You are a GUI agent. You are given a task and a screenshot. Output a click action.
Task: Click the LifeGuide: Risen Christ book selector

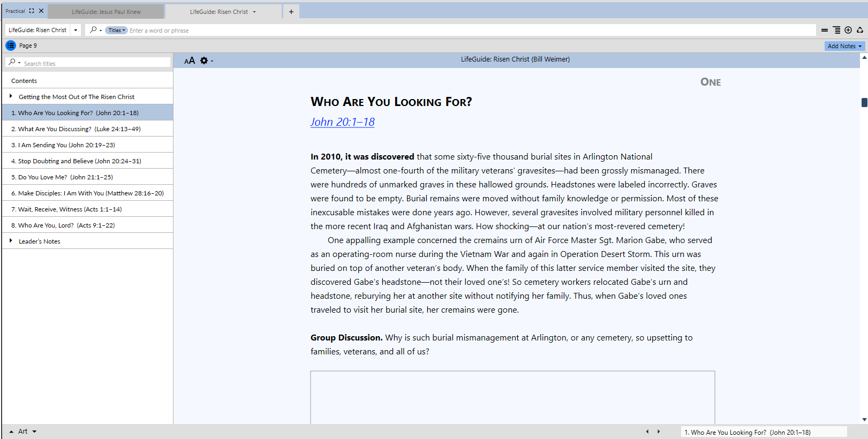tap(37, 30)
